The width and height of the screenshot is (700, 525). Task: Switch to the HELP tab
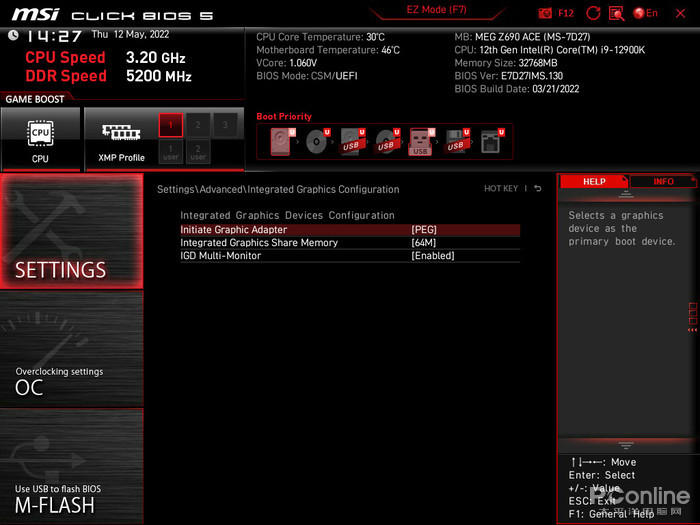tap(594, 181)
